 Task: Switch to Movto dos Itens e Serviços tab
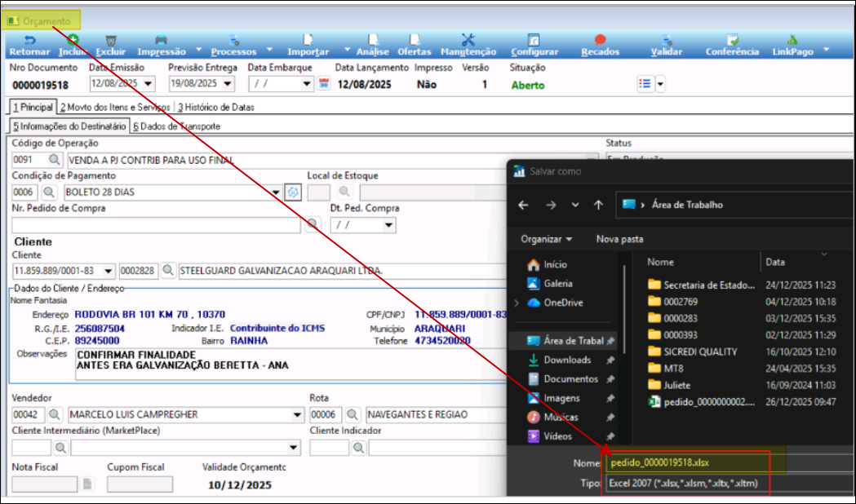(x=115, y=107)
